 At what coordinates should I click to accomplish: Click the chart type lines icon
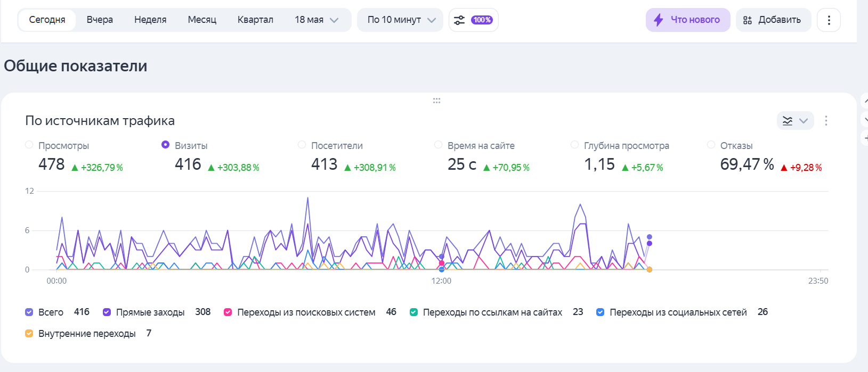(788, 121)
